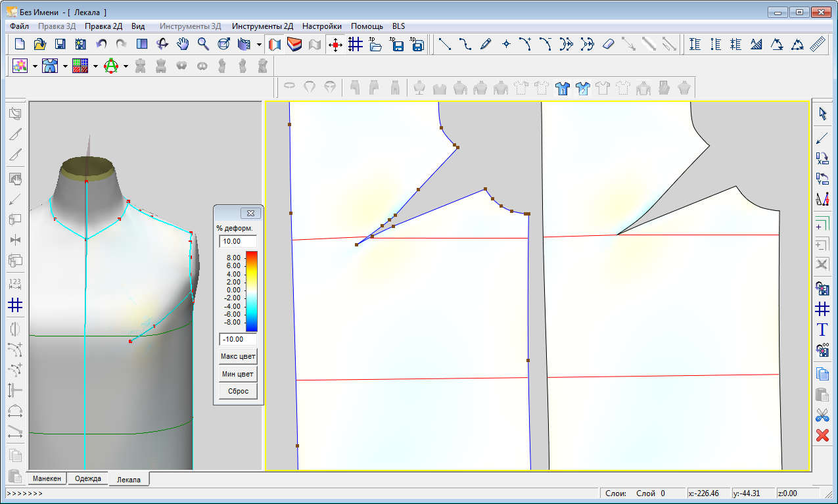The image size is (838, 504).
Task: Open dropdown beside the green circle A icon
Action: [x=125, y=66]
